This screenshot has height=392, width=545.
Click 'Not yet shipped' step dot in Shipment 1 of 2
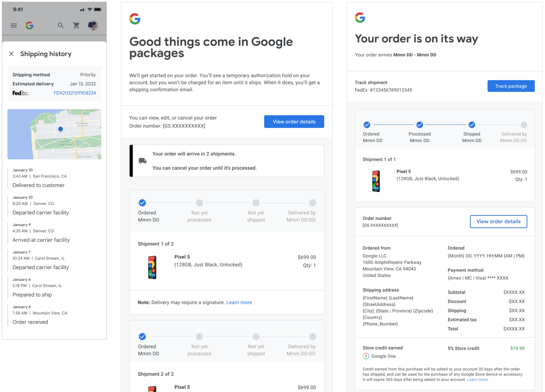256,203
